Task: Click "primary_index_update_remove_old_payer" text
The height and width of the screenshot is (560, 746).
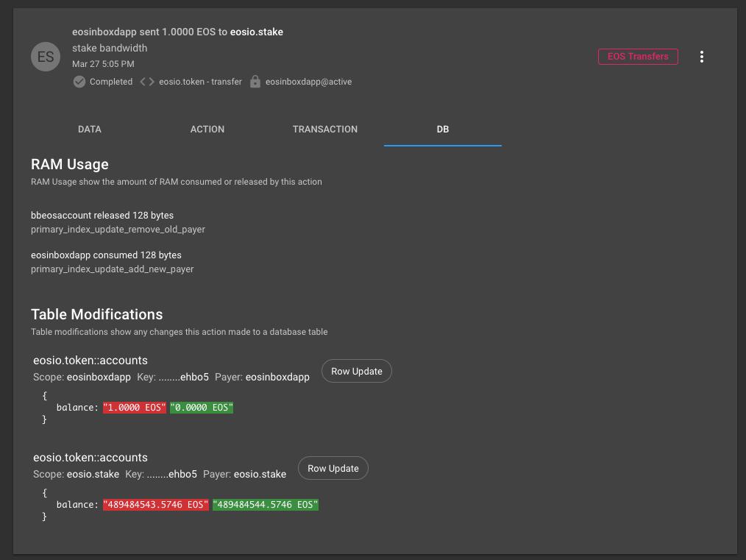Action: [x=118, y=230]
